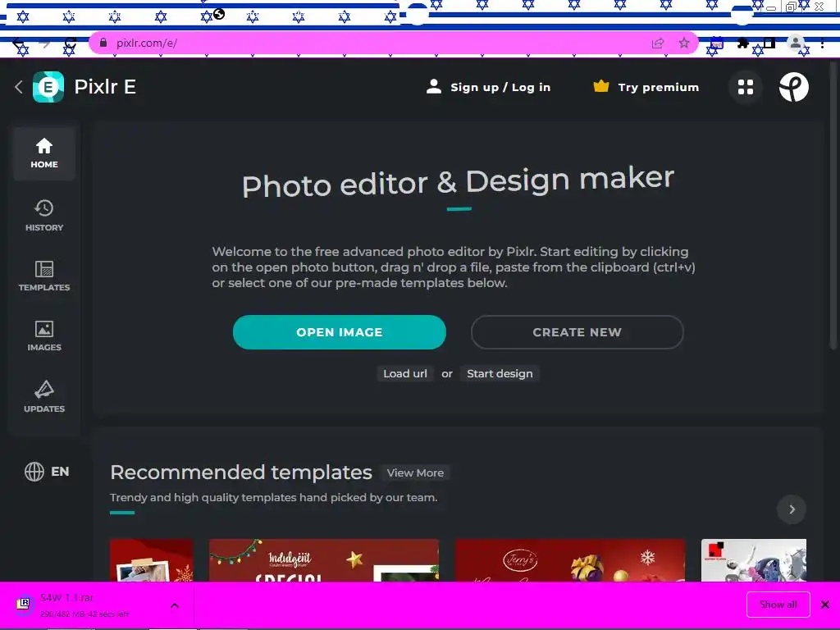Click the share page icon in address bar
Image resolution: width=840 pixels, height=630 pixels.
click(658, 43)
